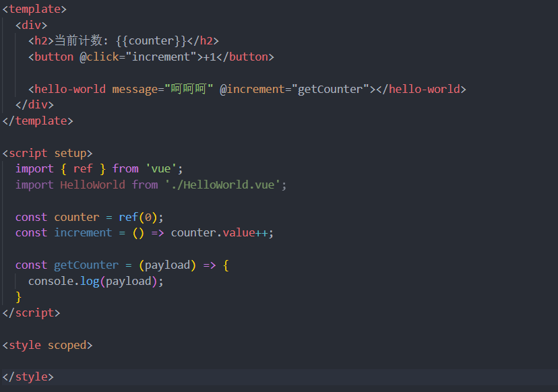Click the opening <div> tag
The height and width of the screenshot is (392, 558).
(x=31, y=25)
